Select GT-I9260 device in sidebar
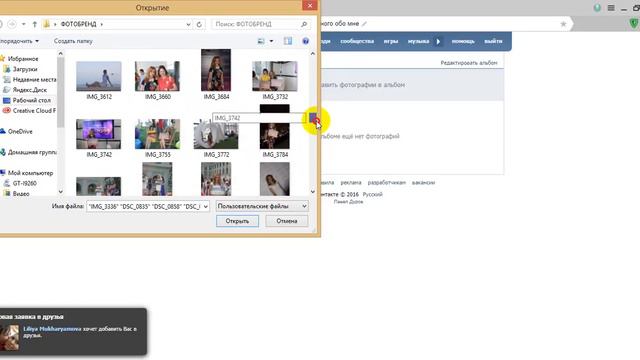This screenshot has height=360, width=640. (24, 183)
